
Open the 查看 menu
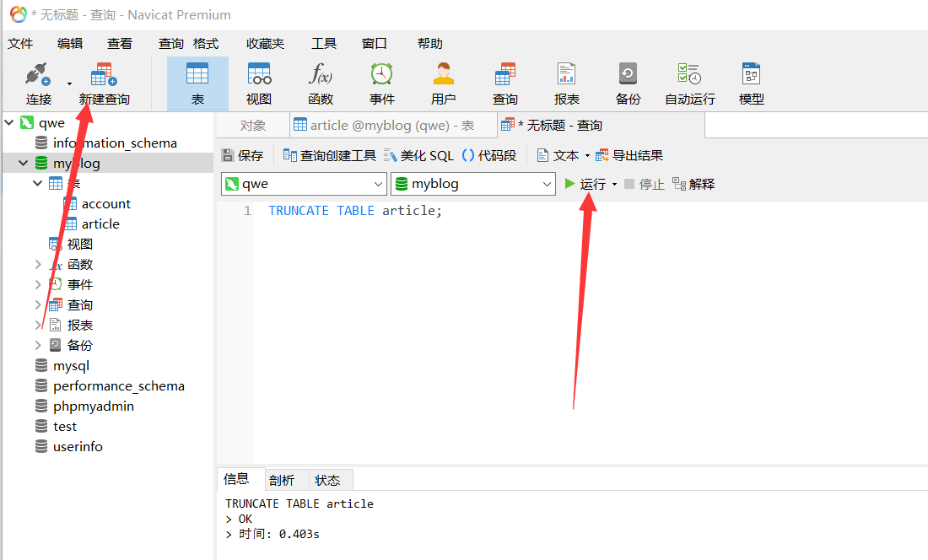point(120,43)
